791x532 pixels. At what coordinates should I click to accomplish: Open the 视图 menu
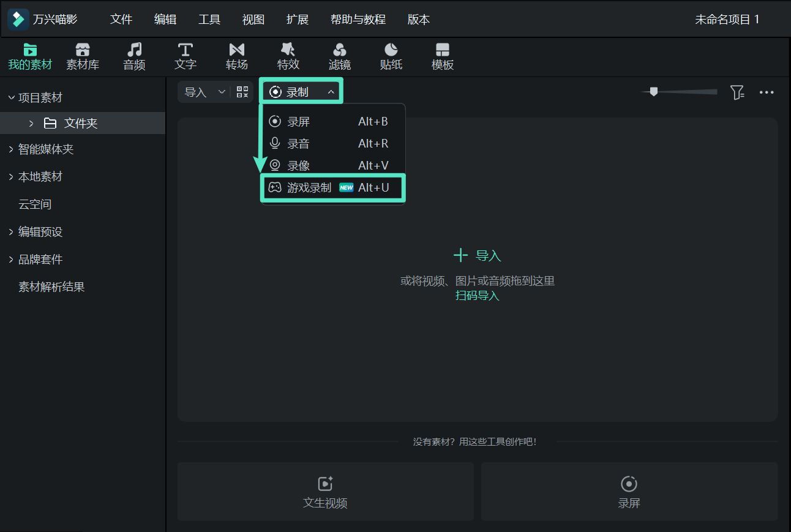(253, 20)
